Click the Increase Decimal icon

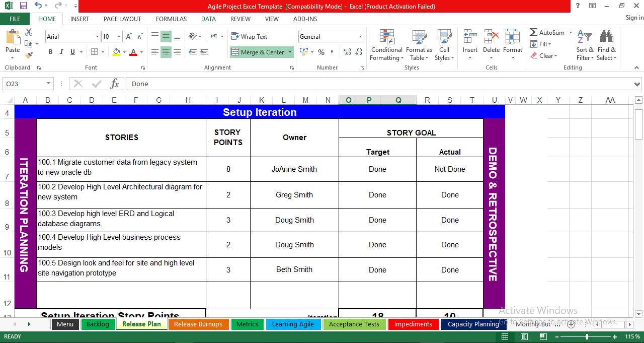tap(347, 52)
